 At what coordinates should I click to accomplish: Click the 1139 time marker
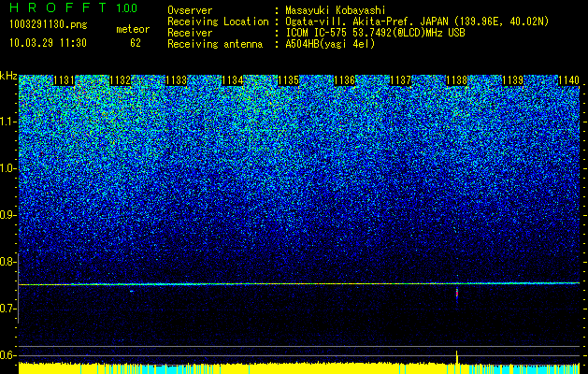[513, 80]
